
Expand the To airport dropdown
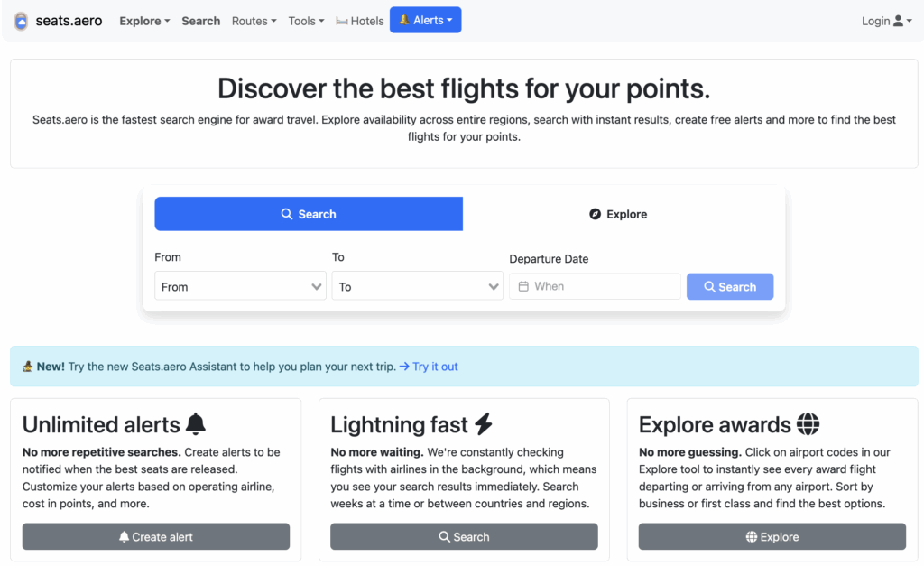417,287
